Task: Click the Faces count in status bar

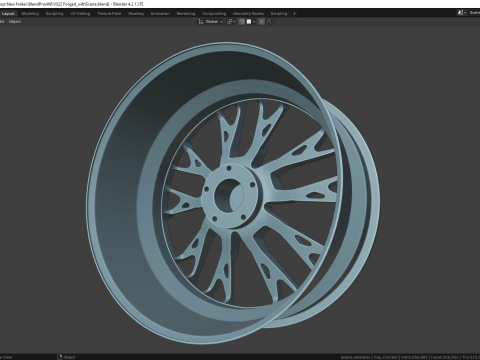Action: 444,357
